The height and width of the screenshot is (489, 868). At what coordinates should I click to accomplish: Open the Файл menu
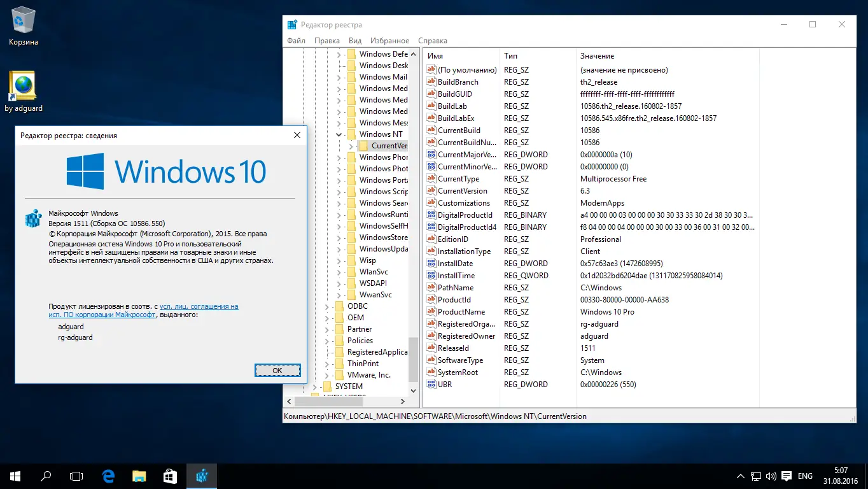tap(296, 41)
